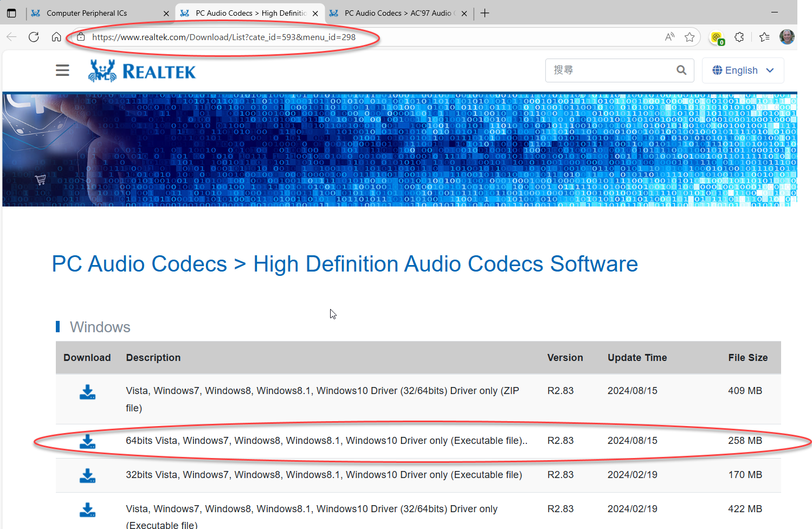Click the Download column header
Image resolution: width=812 pixels, height=529 pixels.
pyautogui.click(x=87, y=358)
